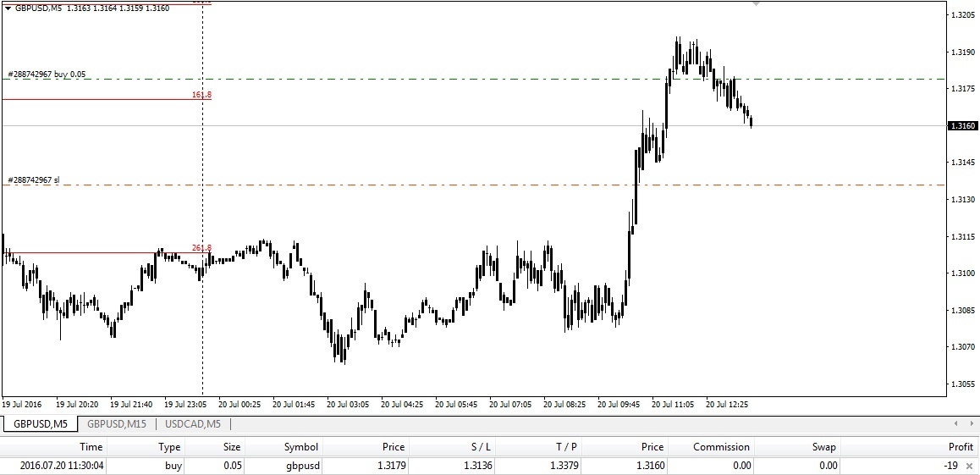Click the 1.3205 price scale label
Viewport: 980px width, 475px height.
pyautogui.click(x=962, y=15)
